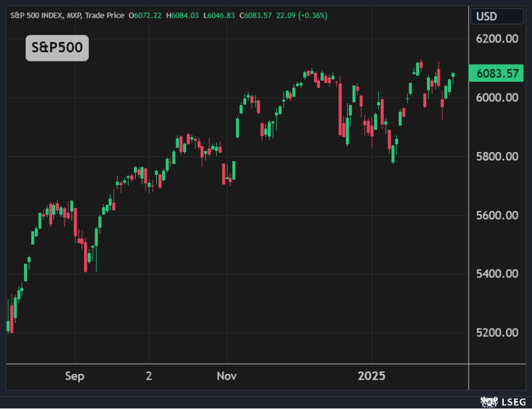Click the 6000.00 price axis label
This screenshot has width=532, height=409.
(497, 98)
